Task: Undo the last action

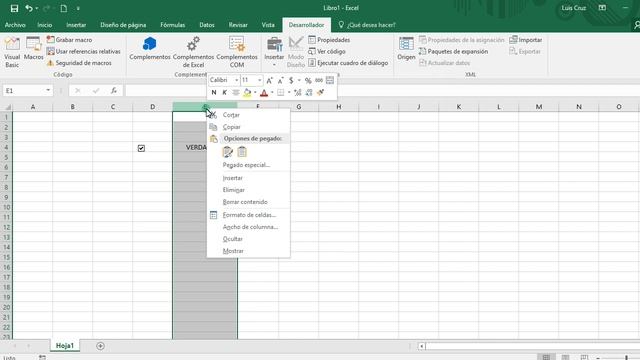Action: point(29,8)
